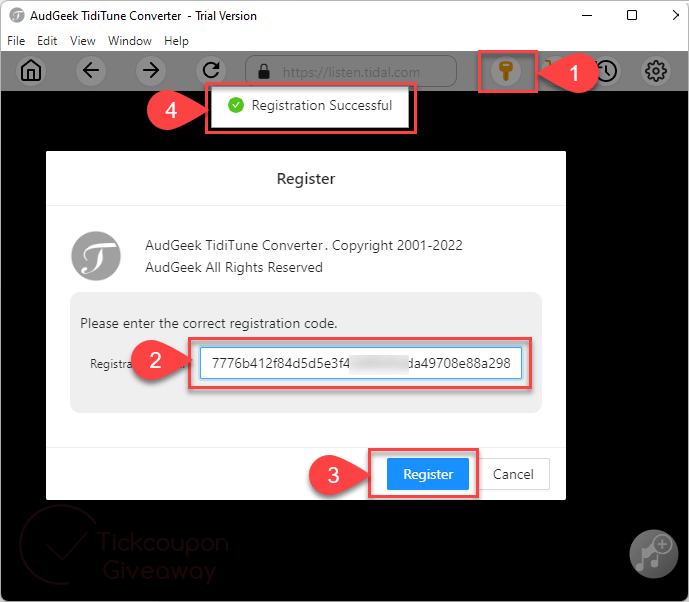Open the View menu
This screenshot has height=602, width=689.
(83, 41)
